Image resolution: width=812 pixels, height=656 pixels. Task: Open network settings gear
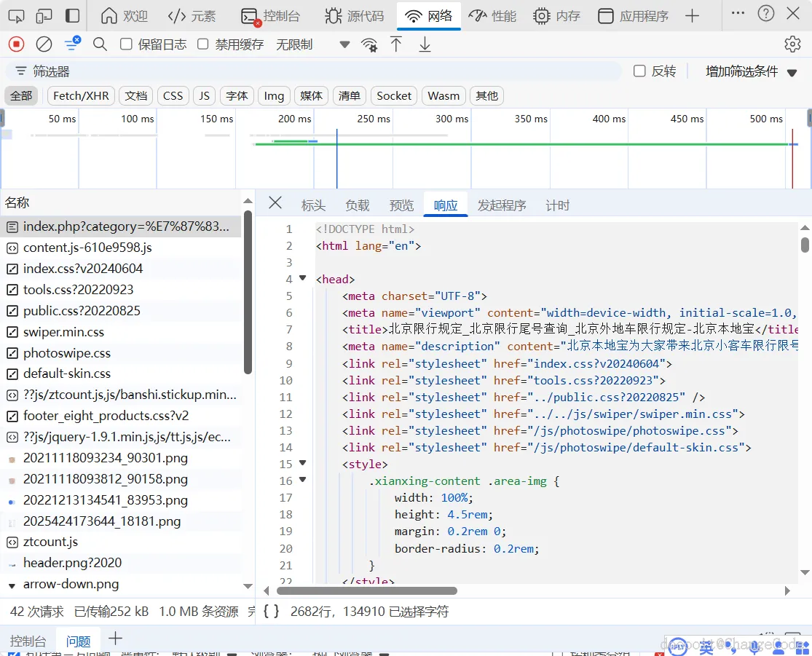(792, 44)
